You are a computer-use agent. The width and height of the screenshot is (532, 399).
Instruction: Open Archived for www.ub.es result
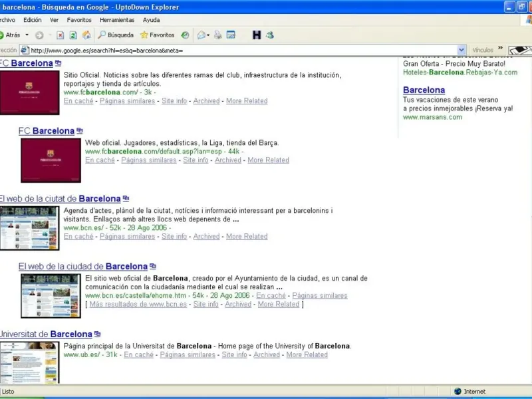tap(267, 355)
